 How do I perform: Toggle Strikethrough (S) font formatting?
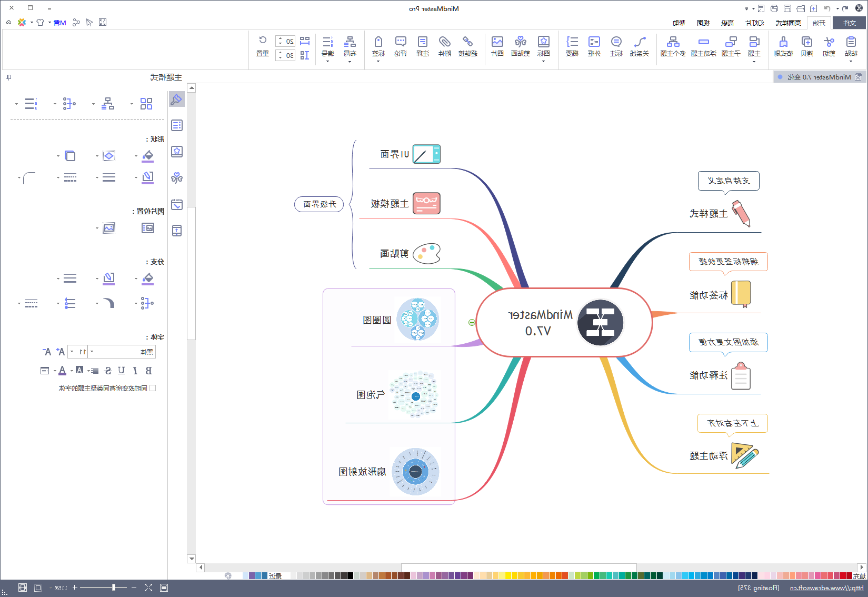click(x=108, y=371)
